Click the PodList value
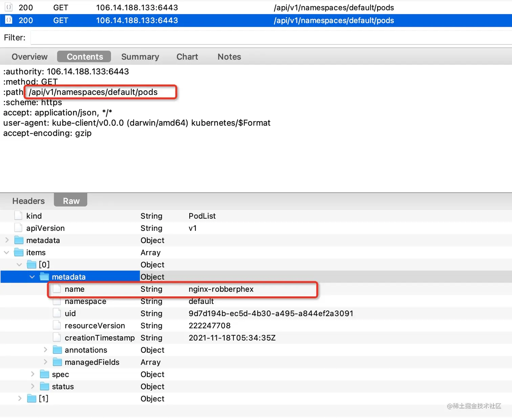Viewport: 512px width, 420px height. point(202,216)
